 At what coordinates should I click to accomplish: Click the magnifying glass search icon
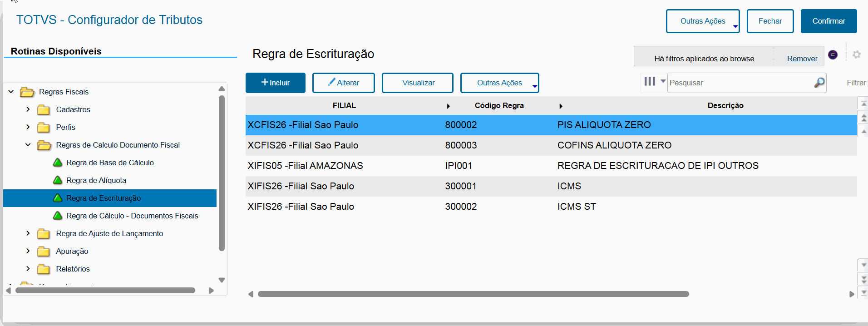coord(819,83)
